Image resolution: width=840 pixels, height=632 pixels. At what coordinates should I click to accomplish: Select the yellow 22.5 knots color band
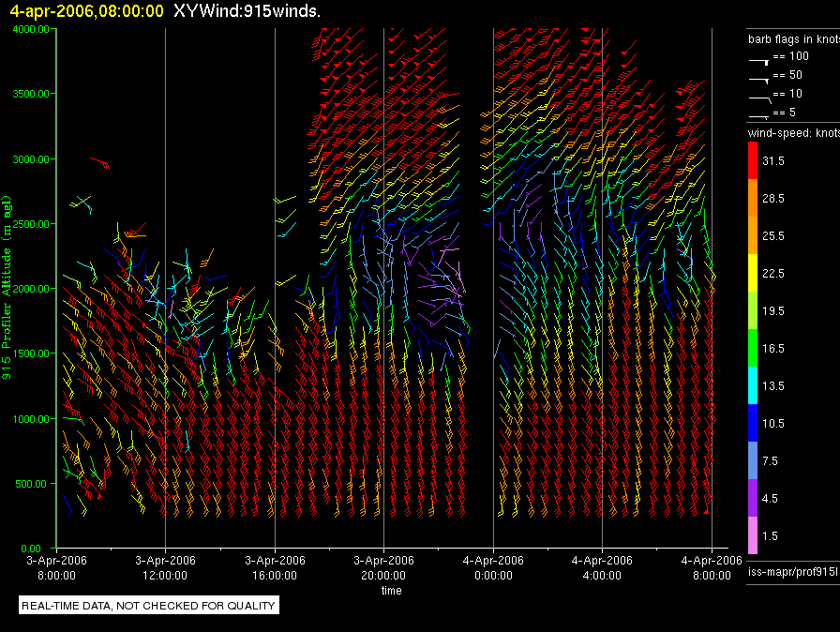753,273
